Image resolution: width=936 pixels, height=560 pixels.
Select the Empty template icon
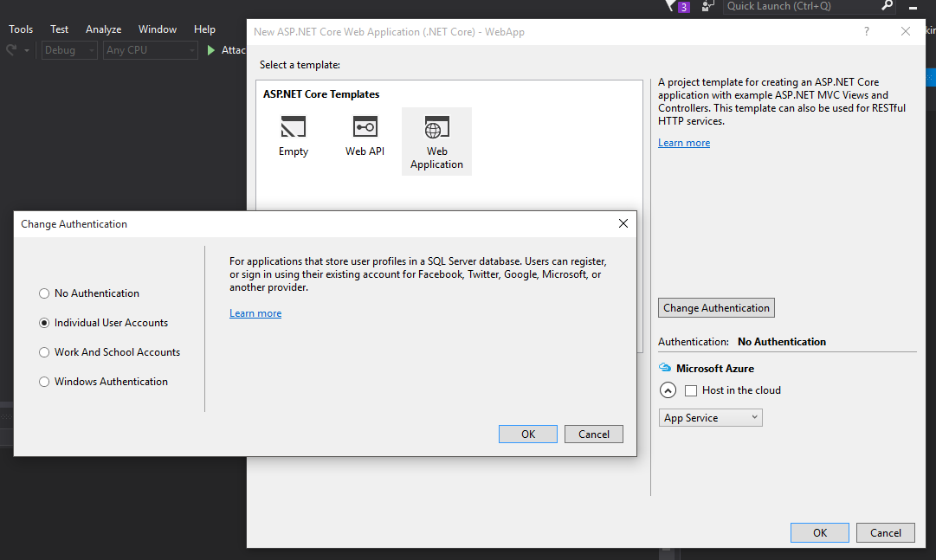pyautogui.click(x=294, y=126)
